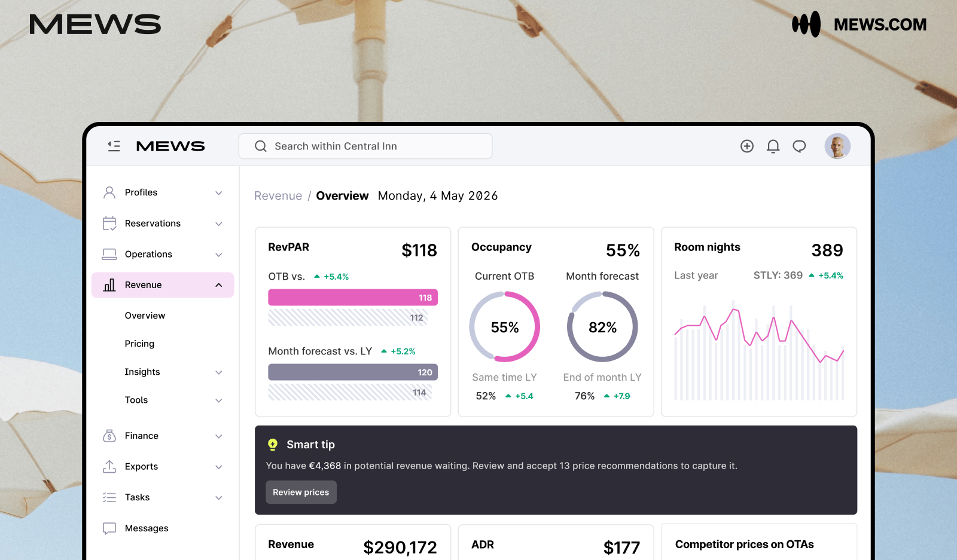
Task: Click the Revenue $290,172 value
Action: [400, 547]
